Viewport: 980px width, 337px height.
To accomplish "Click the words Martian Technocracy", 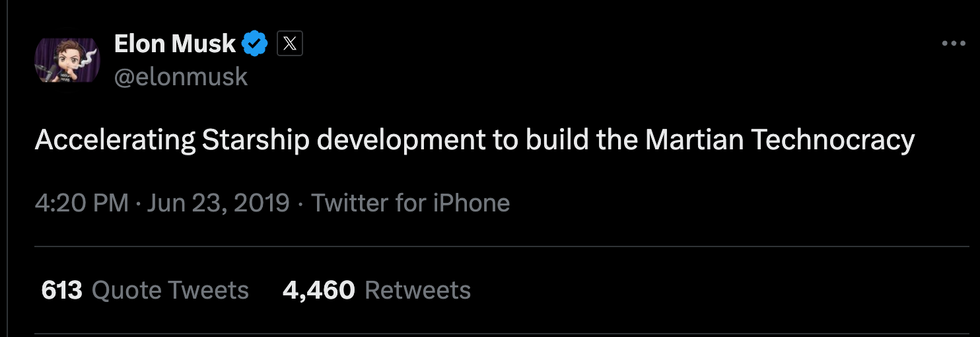I will click(780, 140).
